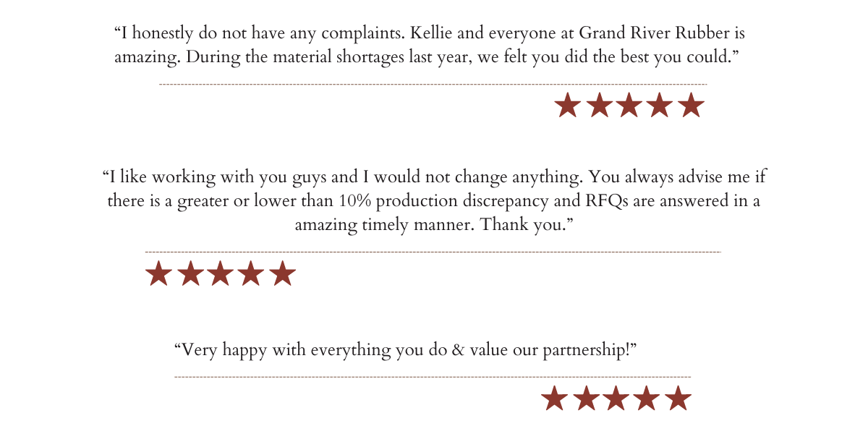Viewport: 868px width, 434px height.
Task: Click the fifth star under the Kellie testimonial
Action: 692,106
